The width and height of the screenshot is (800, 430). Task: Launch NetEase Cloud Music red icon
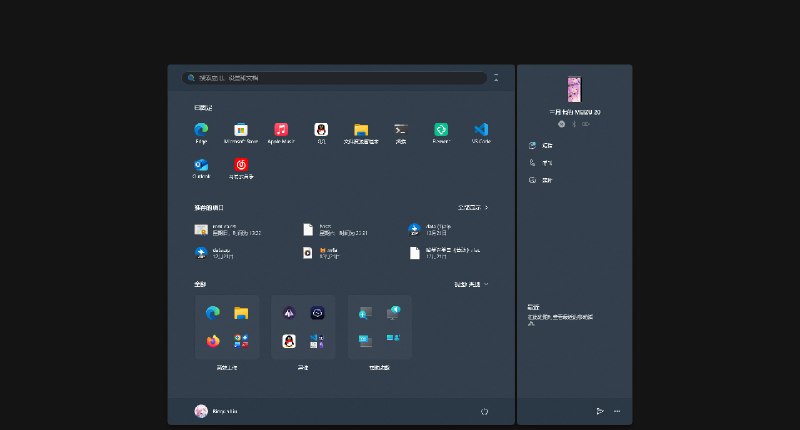tap(241, 166)
